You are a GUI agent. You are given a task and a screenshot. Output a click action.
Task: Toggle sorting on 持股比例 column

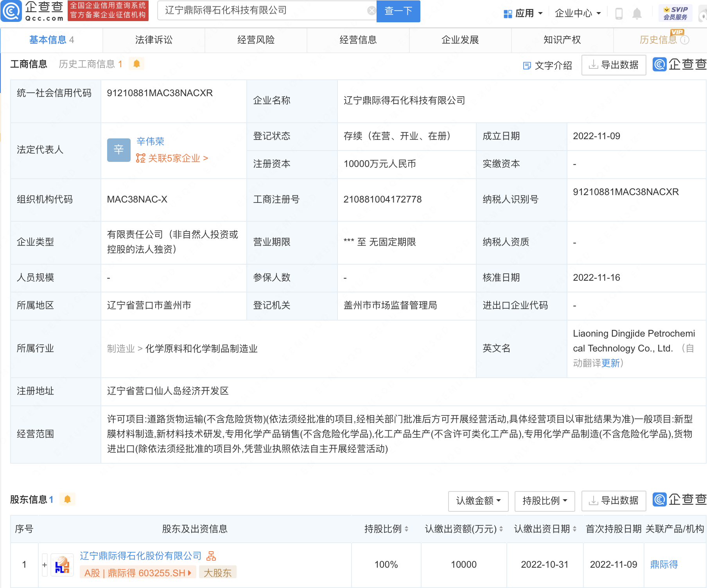(x=407, y=529)
